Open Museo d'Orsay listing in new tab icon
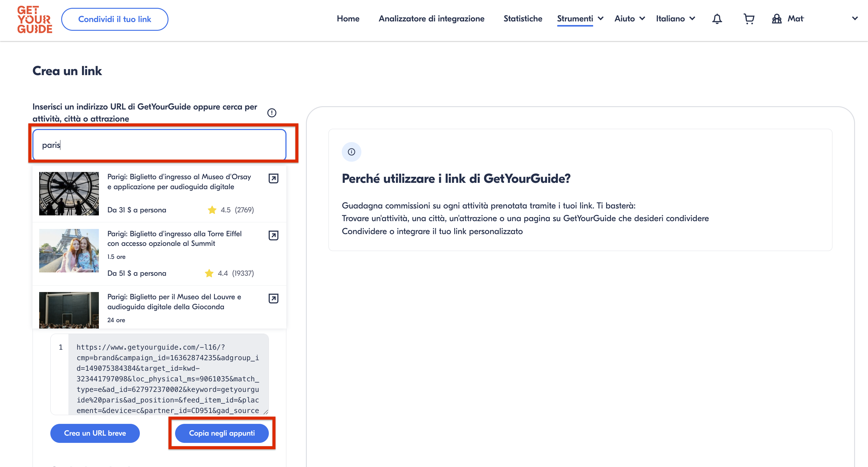This screenshot has height=467, width=868. [273, 178]
